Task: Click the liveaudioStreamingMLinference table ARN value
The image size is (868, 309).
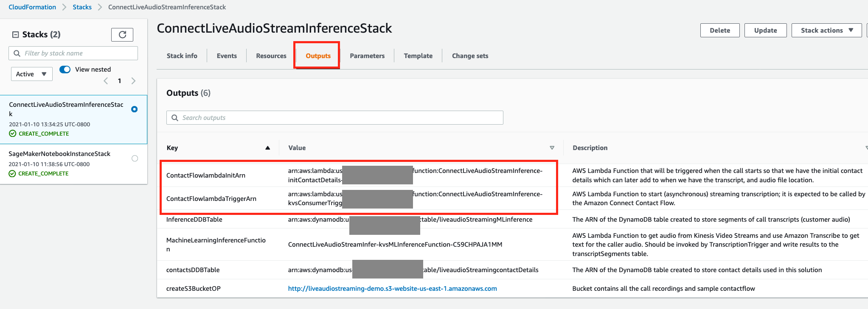Action: click(x=410, y=220)
